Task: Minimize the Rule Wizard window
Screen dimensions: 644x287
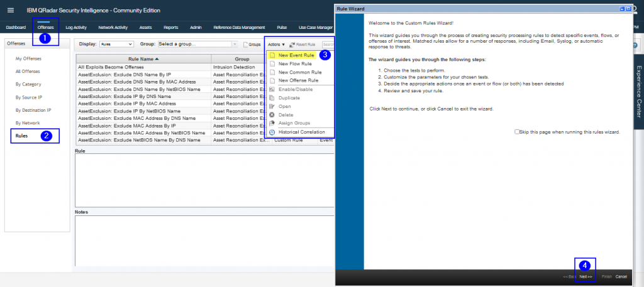Action: point(622,9)
